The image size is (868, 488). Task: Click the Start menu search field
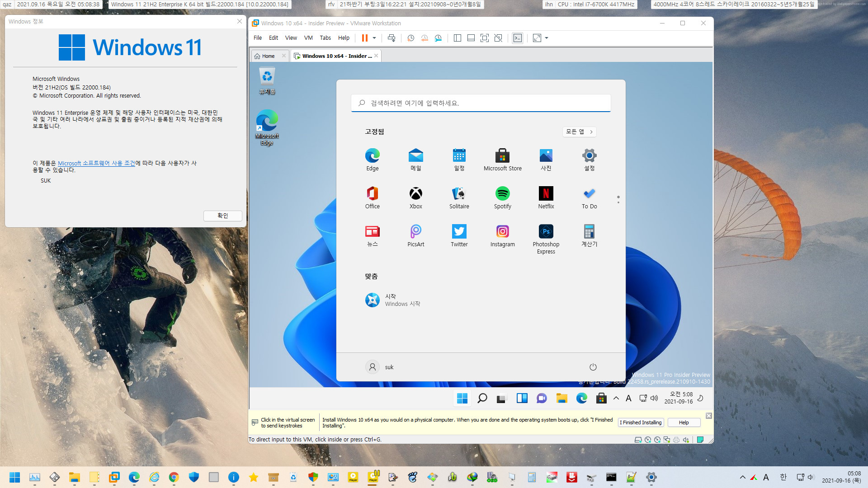click(x=481, y=103)
